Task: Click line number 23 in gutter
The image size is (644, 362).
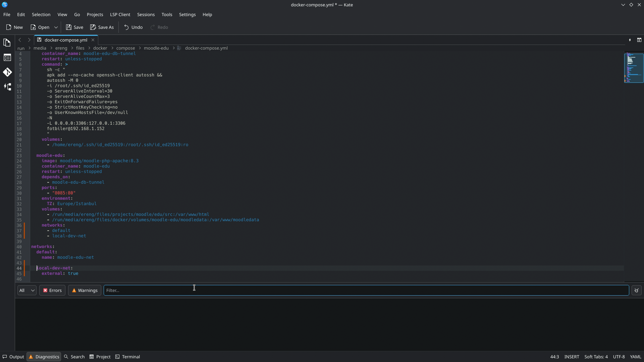Action: [19, 156]
